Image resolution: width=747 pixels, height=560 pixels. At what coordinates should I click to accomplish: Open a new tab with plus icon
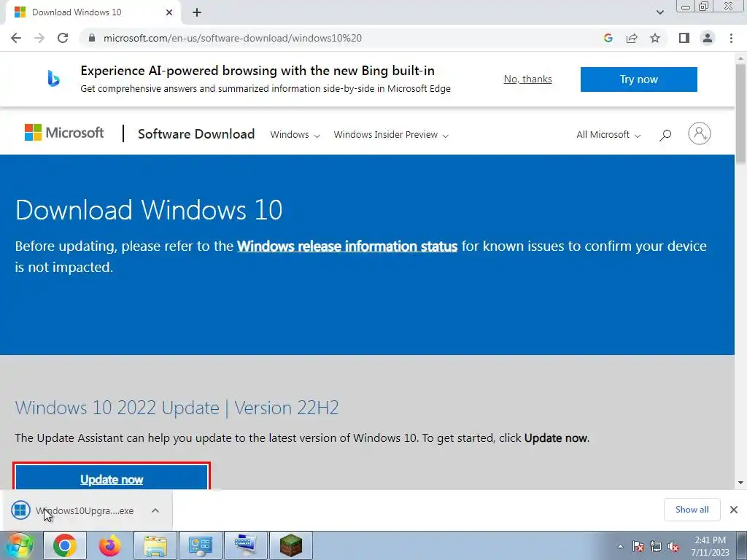(197, 12)
